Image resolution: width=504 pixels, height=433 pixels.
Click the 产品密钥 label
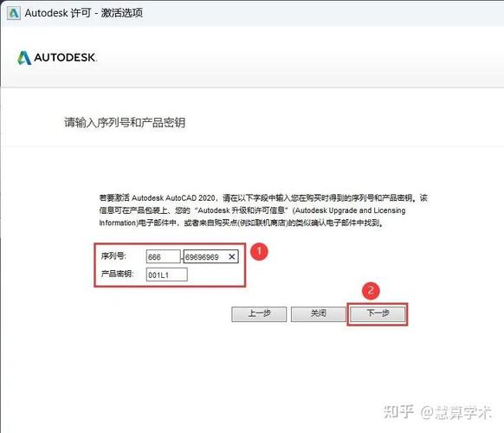[117, 274]
